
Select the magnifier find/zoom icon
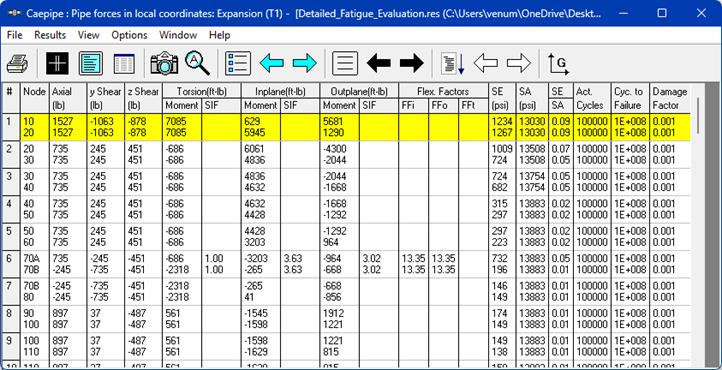coord(198,63)
